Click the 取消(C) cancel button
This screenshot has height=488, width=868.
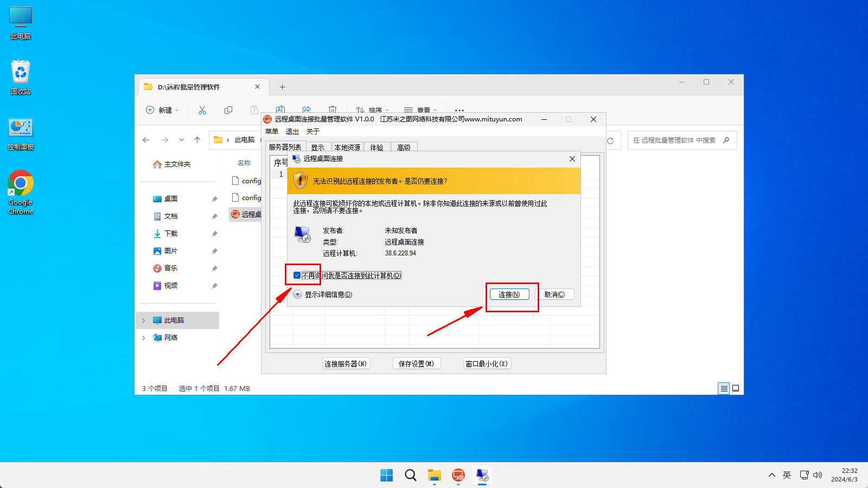point(554,294)
